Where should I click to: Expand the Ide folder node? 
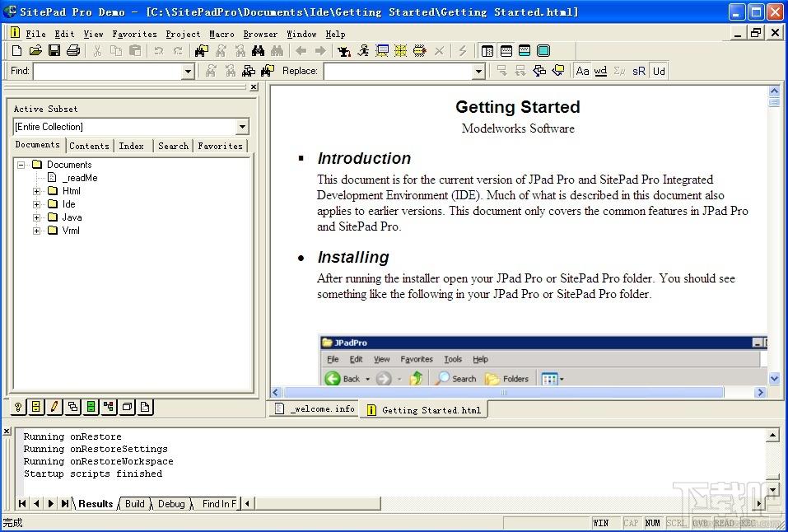click(x=36, y=204)
